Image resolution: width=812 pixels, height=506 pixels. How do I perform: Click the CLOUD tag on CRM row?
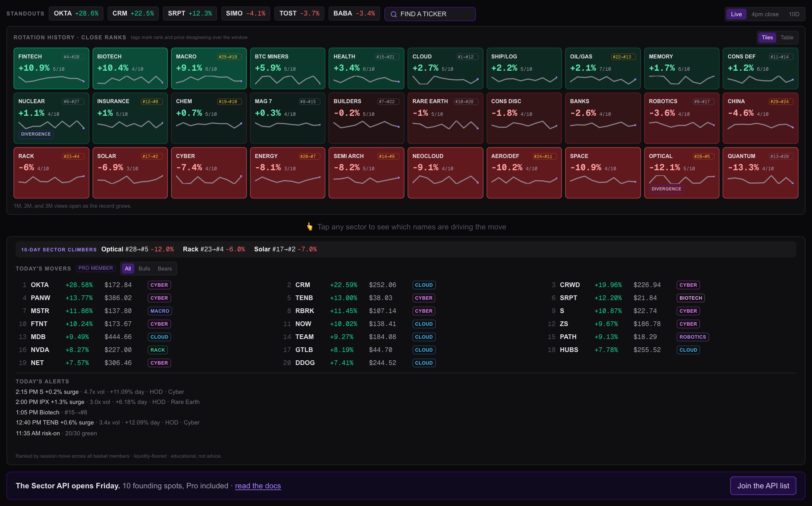[x=424, y=285]
